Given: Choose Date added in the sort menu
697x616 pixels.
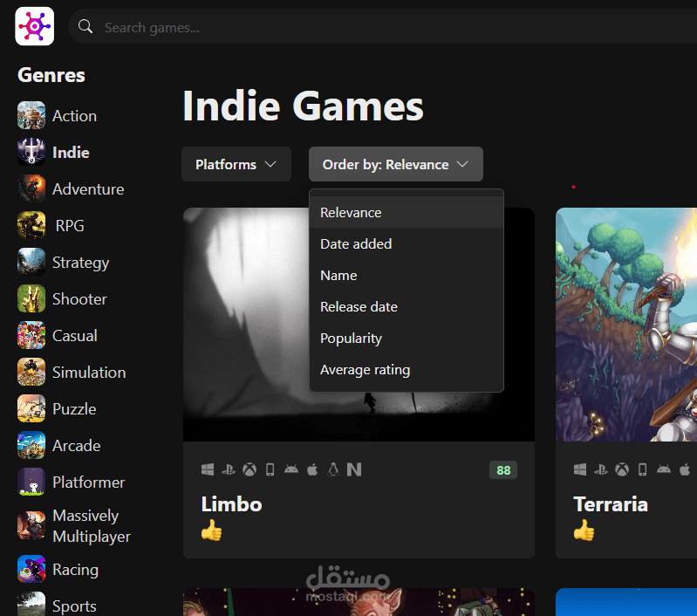Looking at the screenshot, I should (407, 243).
